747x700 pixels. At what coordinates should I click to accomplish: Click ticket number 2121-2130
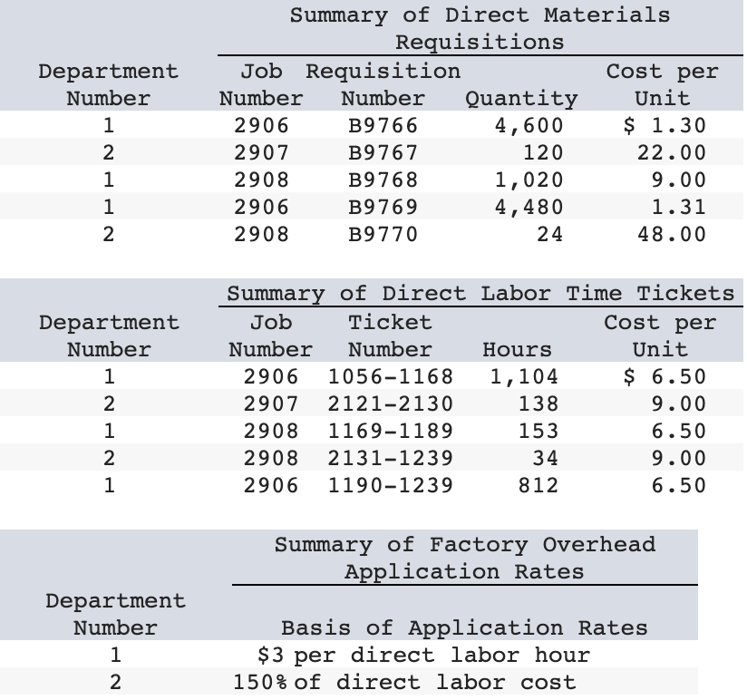click(390, 403)
